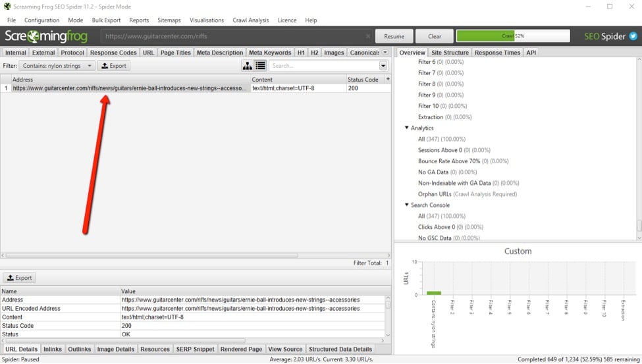Click the Screaming Frog logo
642x364 pixels.
coord(46,37)
